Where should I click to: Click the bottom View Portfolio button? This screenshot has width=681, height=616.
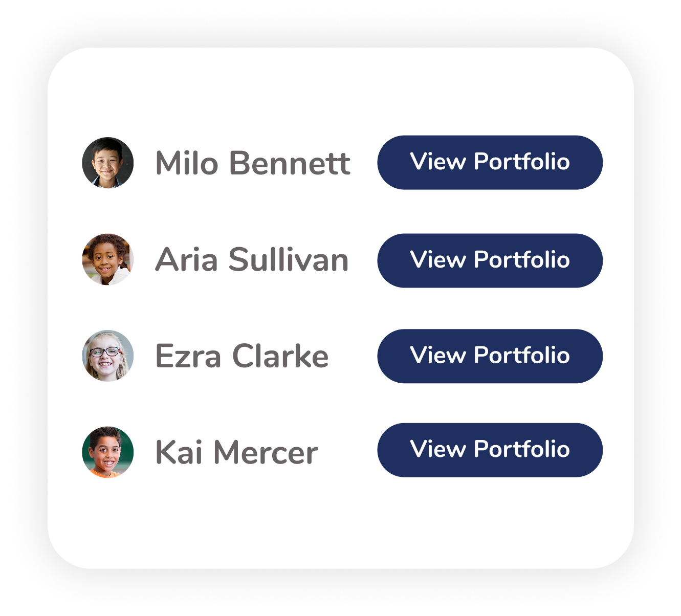tap(490, 450)
